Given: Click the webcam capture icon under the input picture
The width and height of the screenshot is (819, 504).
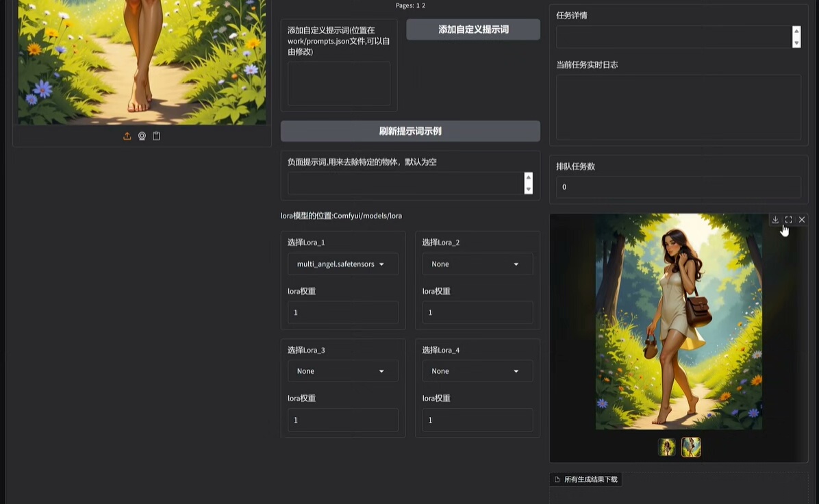Looking at the screenshot, I should [x=142, y=136].
